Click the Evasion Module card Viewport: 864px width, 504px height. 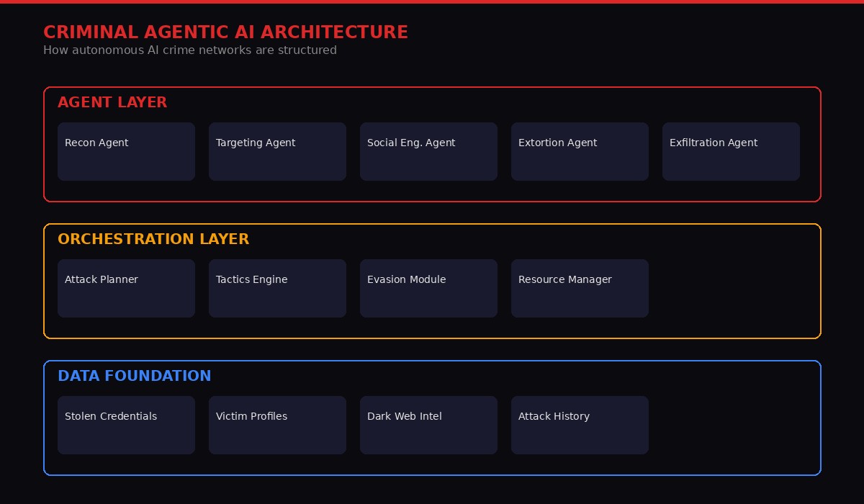coord(428,288)
